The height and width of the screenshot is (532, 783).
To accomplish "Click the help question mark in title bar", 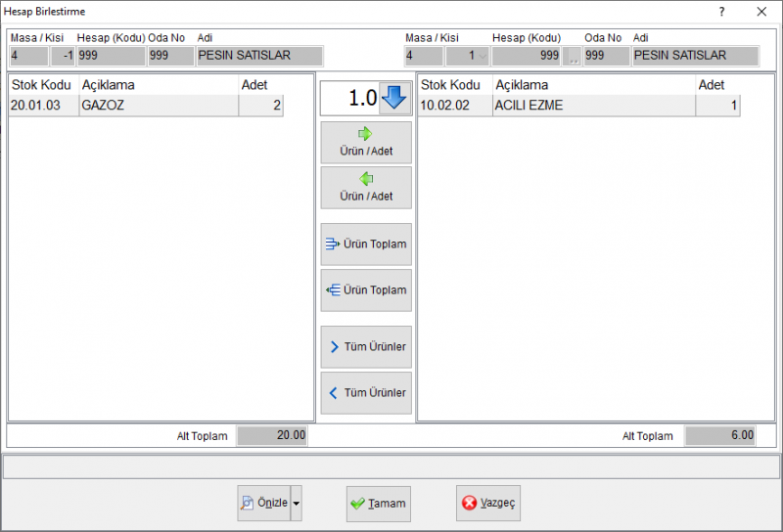I will [x=721, y=12].
